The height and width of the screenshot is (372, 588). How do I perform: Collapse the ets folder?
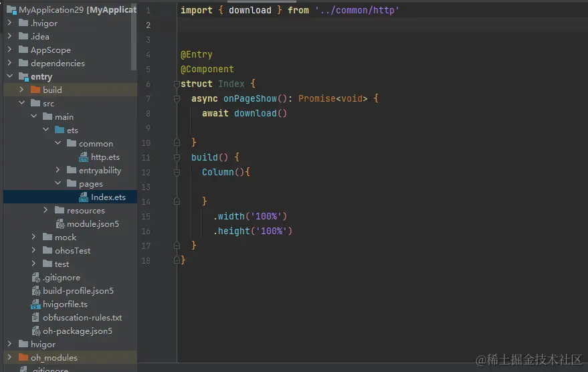(45, 130)
